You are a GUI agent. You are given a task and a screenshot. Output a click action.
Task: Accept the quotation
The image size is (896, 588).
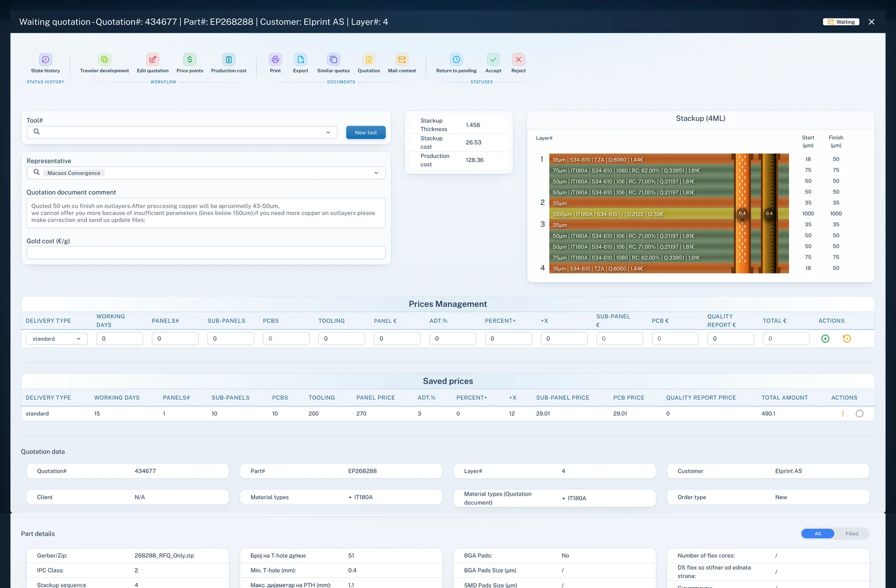click(x=494, y=60)
